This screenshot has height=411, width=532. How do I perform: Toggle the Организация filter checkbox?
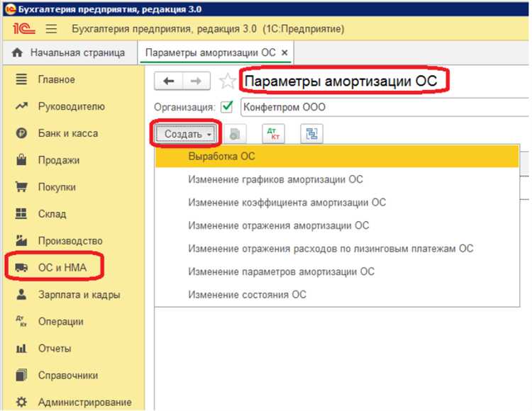click(x=227, y=107)
